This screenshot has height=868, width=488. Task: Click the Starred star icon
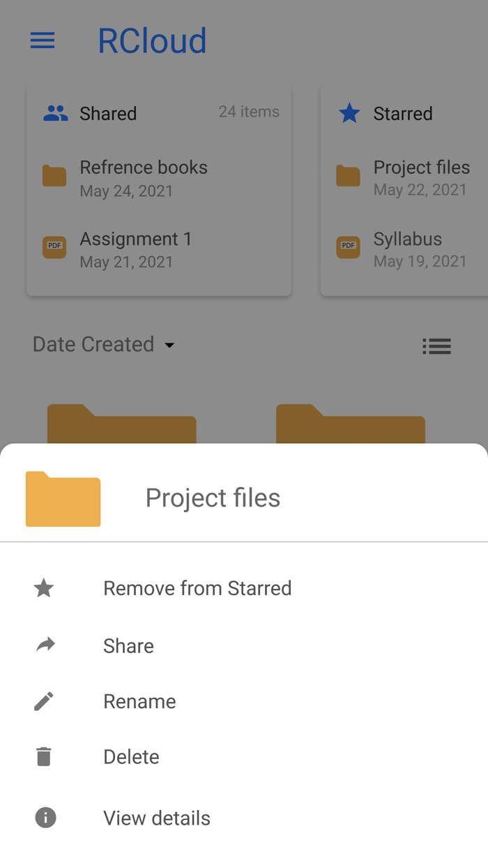click(x=349, y=112)
